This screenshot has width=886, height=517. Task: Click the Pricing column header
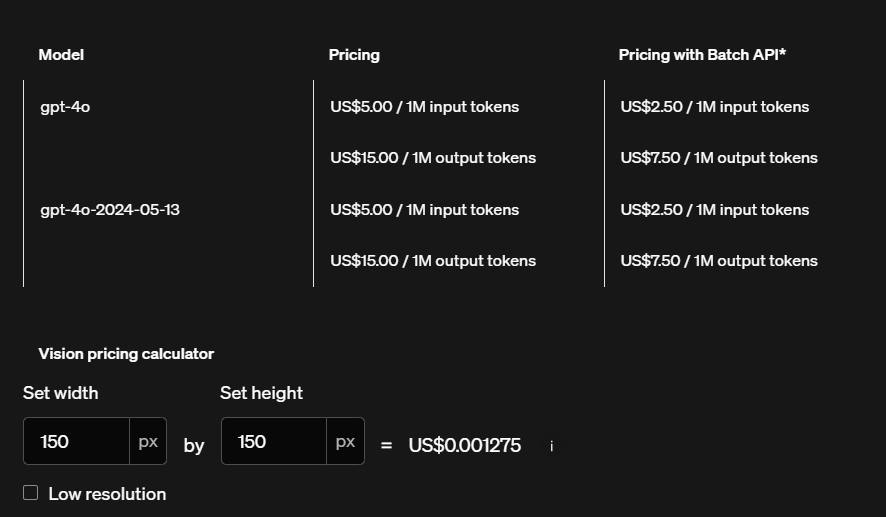[x=354, y=55]
